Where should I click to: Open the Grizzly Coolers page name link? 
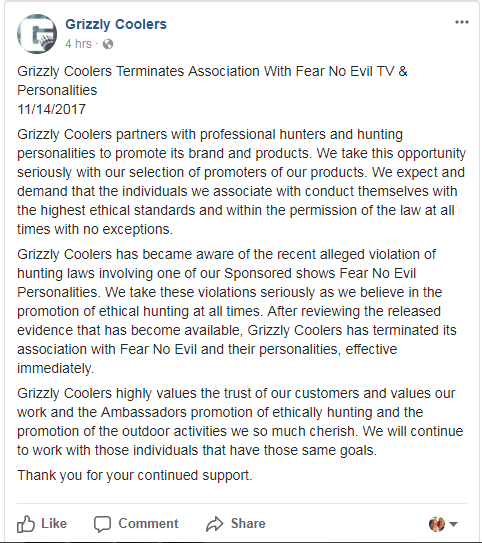116,24
